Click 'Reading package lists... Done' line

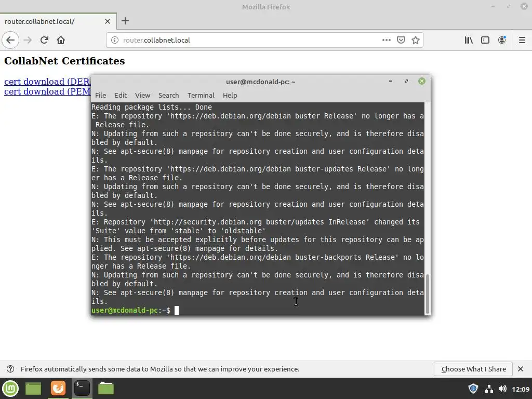(x=152, y=107)
